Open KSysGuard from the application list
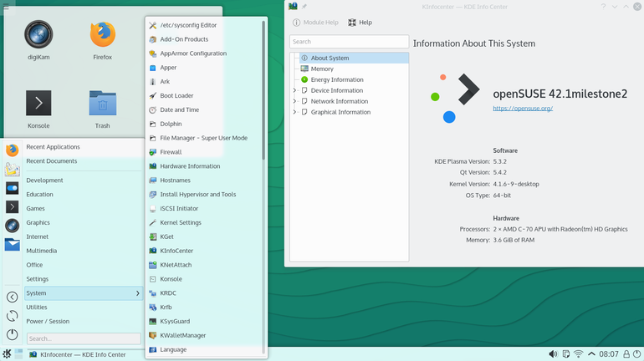Image resolution: width=644 pixels, height=361 pixels. coord(176,321)
